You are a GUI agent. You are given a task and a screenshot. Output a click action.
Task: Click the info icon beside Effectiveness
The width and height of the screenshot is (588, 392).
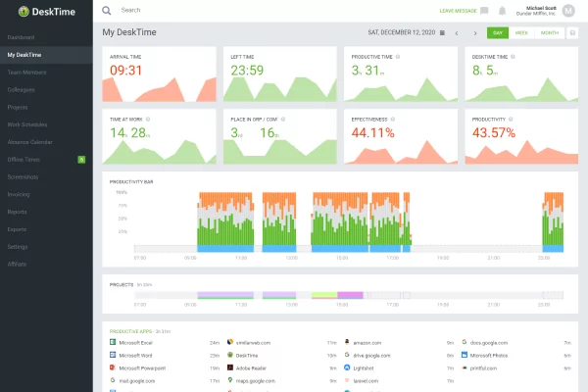tap(393, 120)
